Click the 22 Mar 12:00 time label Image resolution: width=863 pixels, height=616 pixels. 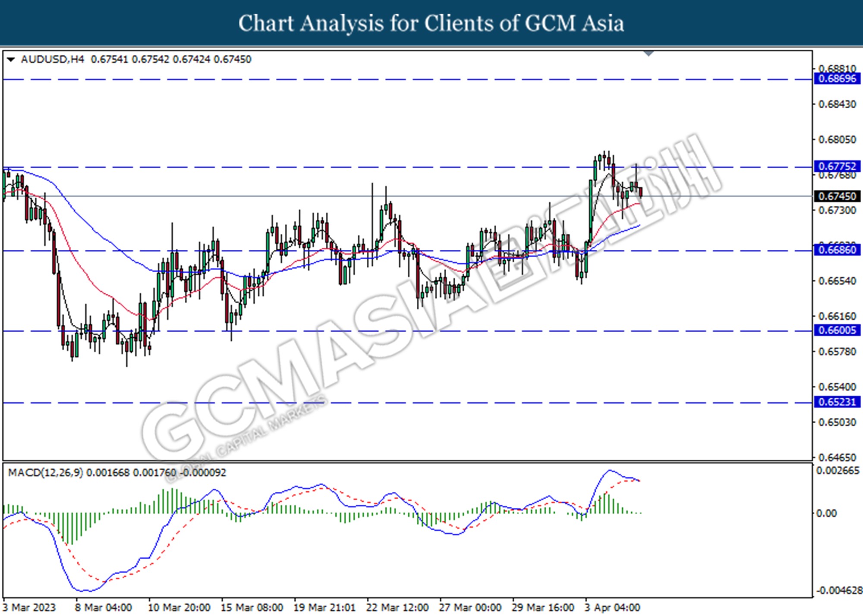coord(397,607)
